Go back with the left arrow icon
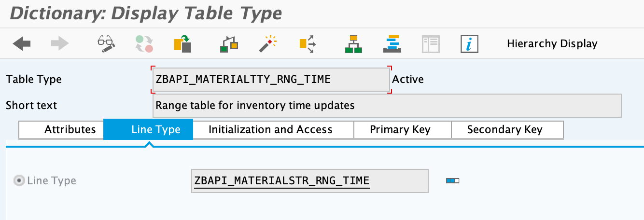The image size is (644, 220). tap(22, 44)
